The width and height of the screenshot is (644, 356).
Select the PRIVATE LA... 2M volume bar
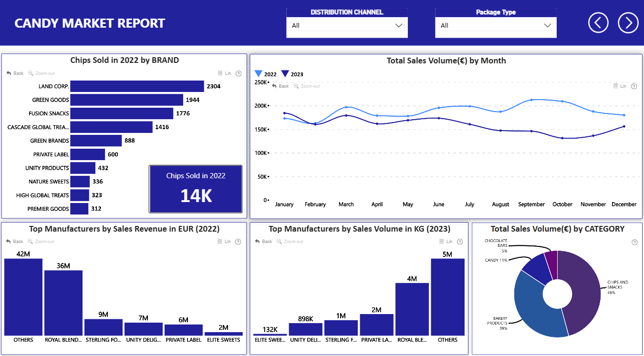(x=376, y=325)
